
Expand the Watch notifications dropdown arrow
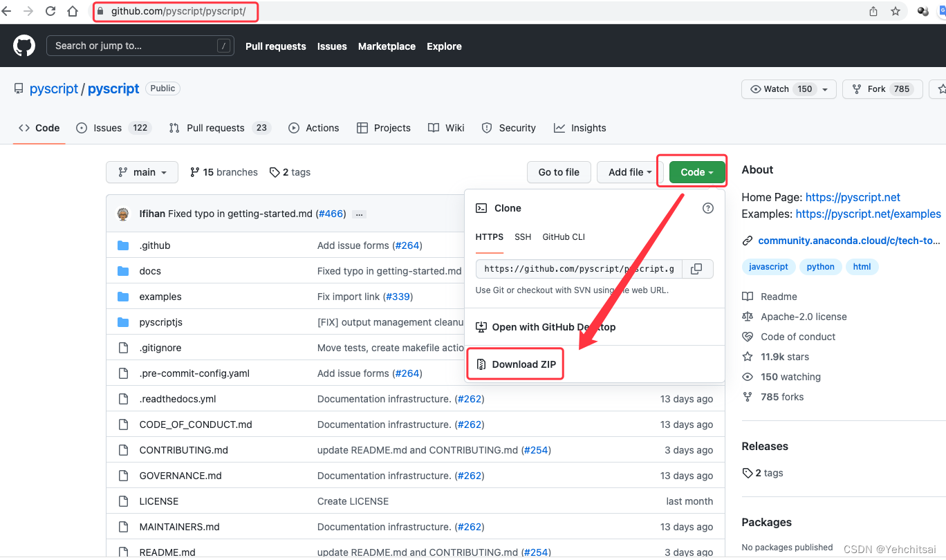[x=825, y=89]
